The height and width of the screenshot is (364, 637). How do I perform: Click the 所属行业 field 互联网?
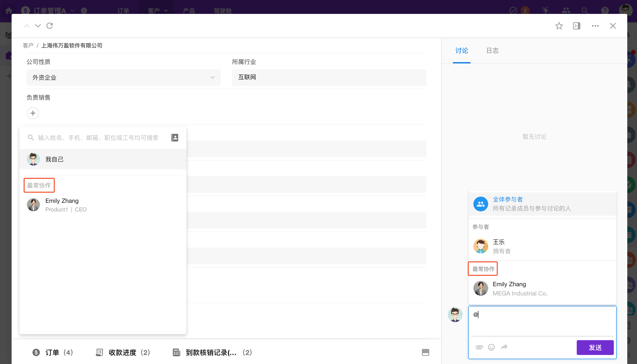(x=329, y=78)
